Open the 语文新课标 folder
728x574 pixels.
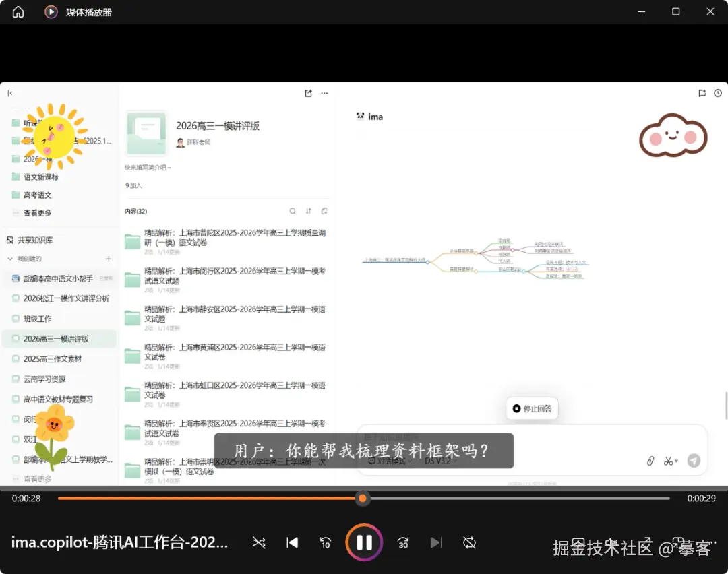point(41,177)
